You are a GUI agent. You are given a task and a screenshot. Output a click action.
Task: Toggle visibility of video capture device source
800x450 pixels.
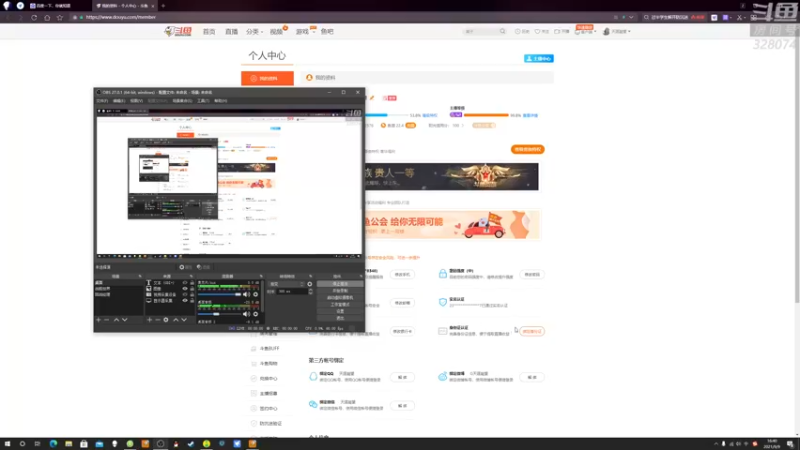pyautogui.click(x=185, y=294)
